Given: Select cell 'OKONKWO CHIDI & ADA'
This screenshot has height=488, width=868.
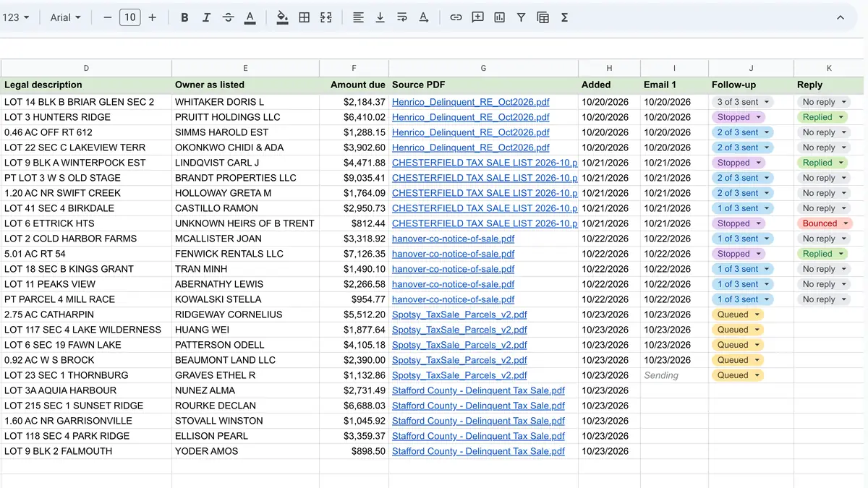Looking at the screenshot, I should 245,147.
